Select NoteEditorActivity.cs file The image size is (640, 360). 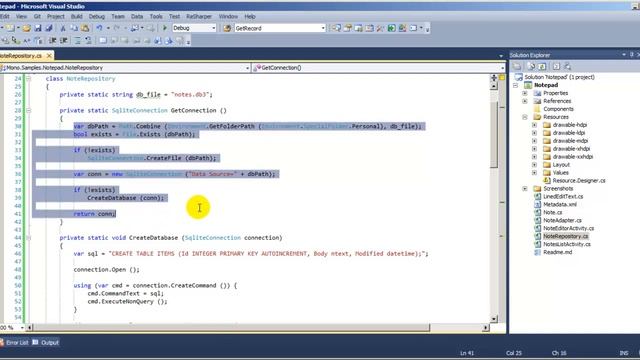click(x=569, y=228)
